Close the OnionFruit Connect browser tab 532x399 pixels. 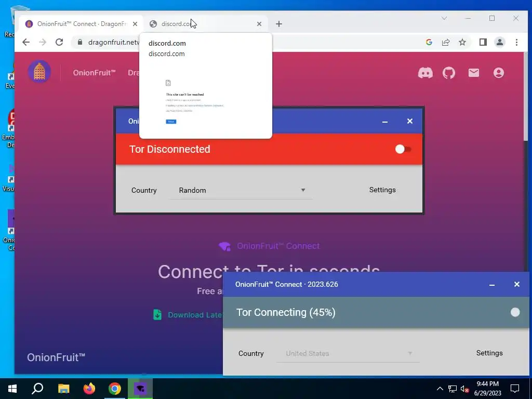pos(135,24)
